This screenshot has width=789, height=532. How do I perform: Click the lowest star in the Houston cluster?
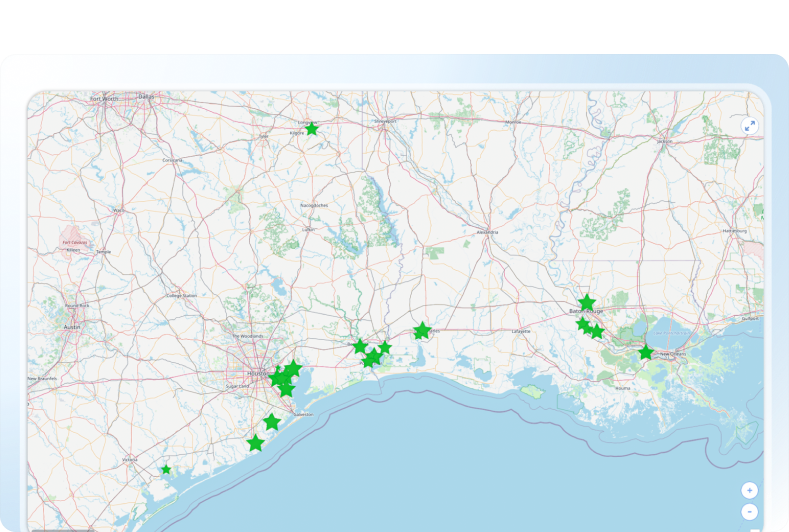[x=287, y=389]
